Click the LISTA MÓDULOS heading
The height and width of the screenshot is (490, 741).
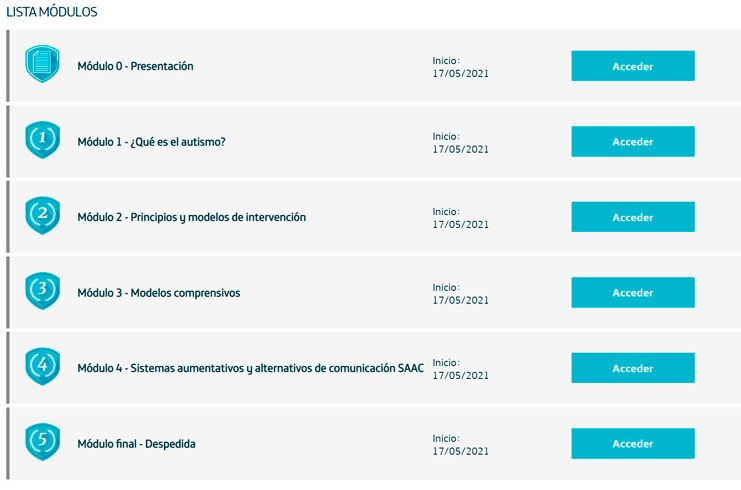[52, 12]
